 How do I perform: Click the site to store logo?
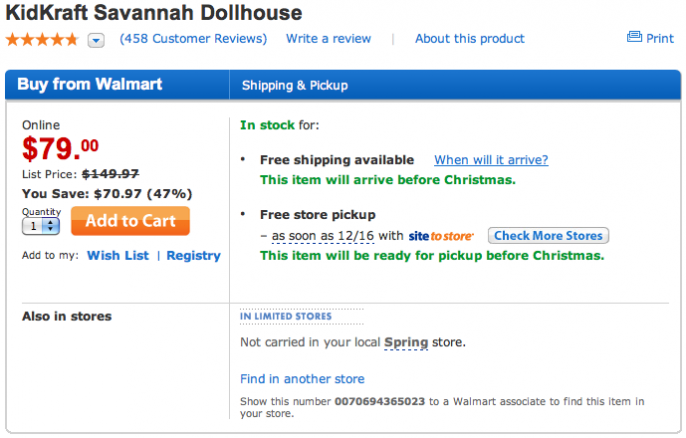441,236
